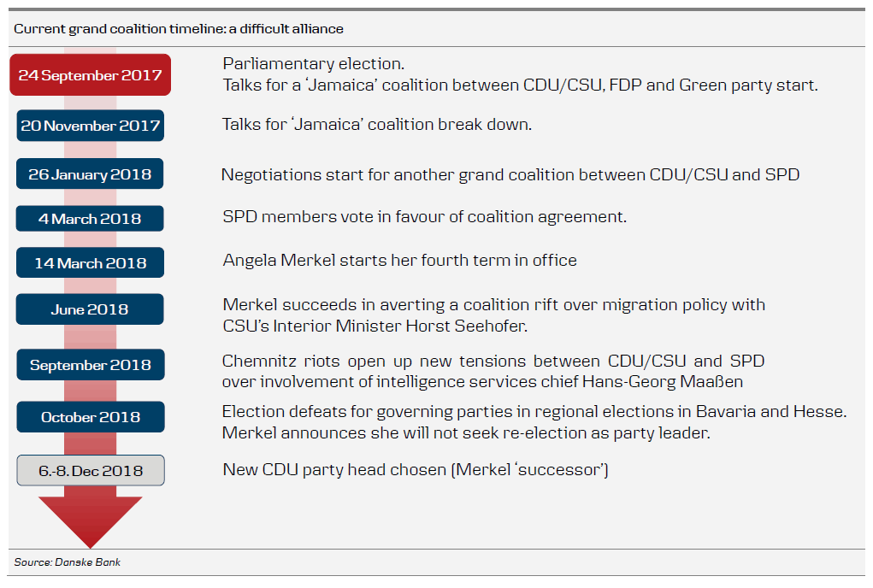Click the 26 January 2018 date box

tap(90, 174)
